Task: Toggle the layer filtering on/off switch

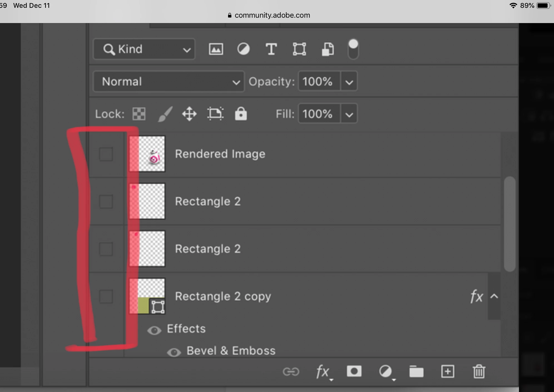Action: [x=353, y=49]
